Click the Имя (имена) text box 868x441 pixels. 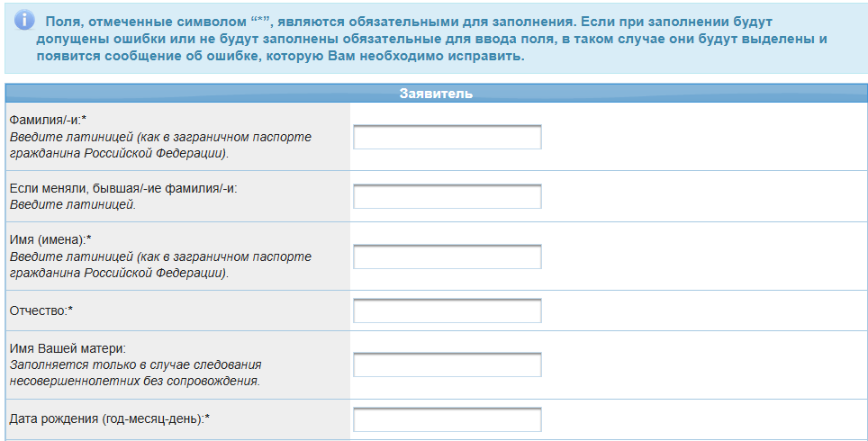[447, 256]
